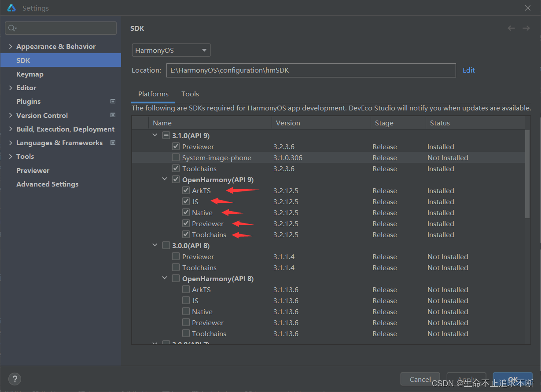Click the project-level settings icon next to Plugins
Image resolution: width=541 pixels, height=392 pixels.
[x=113, y=101]
